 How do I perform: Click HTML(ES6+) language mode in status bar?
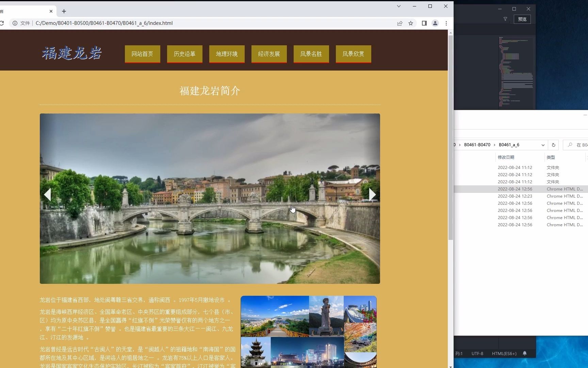click(504, 353)
